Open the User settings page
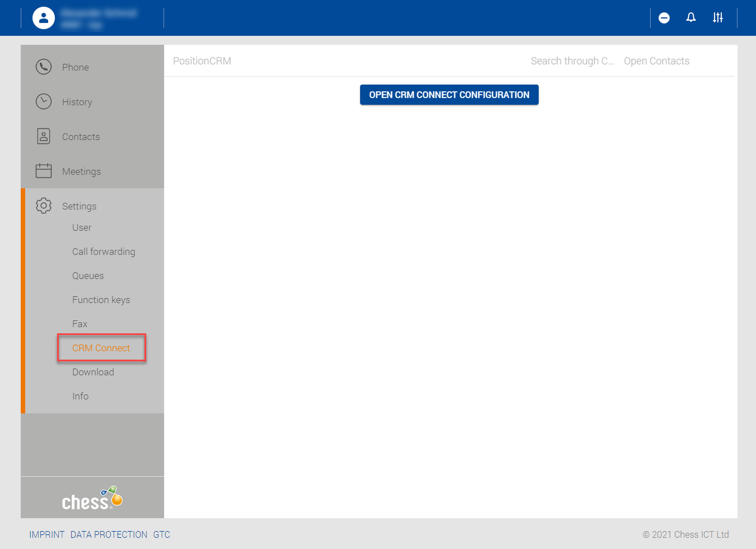The width and height of the screenshot is (756, 549). [82, 228]
